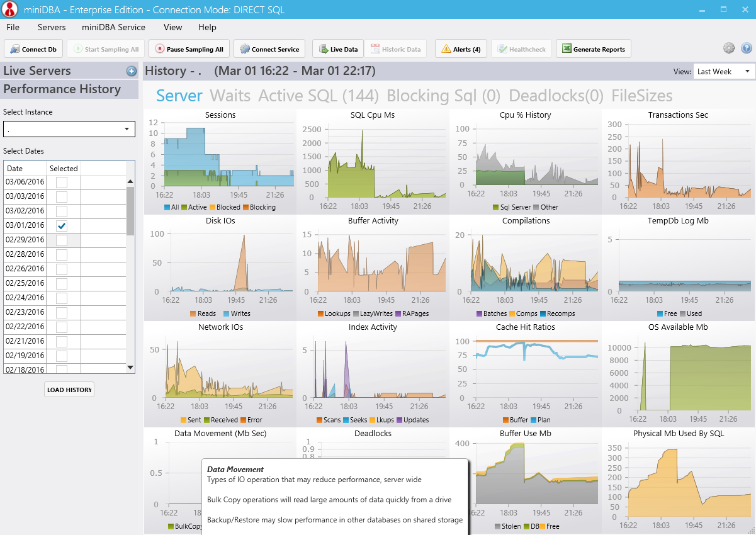The height and width of the screenshot is (535, 756).
Task: Click the LOAD HISTORY button
Action: [69, 390]
